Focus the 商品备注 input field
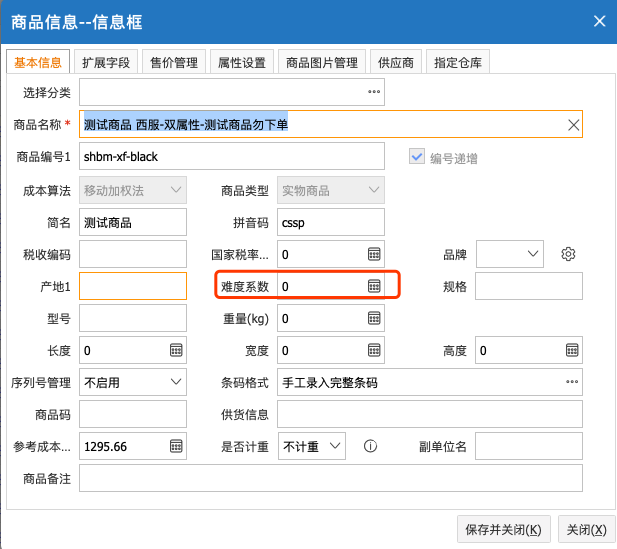This screenshot has height=549, width=617. [x=331, y=478]
